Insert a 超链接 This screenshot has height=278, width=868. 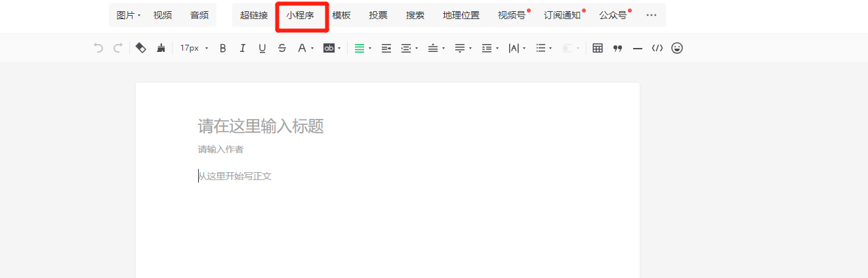click(x=254, y=15)
